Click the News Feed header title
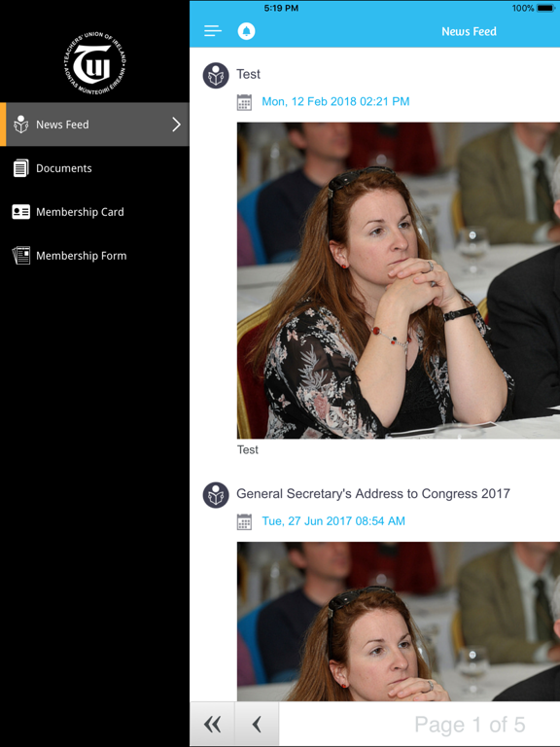 pyautogui.click(x=469, y=31)
